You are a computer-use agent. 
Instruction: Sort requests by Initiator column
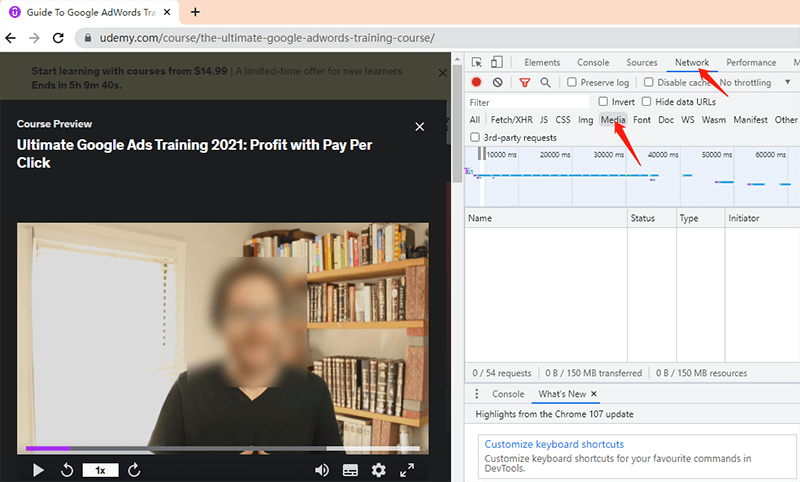762,218
